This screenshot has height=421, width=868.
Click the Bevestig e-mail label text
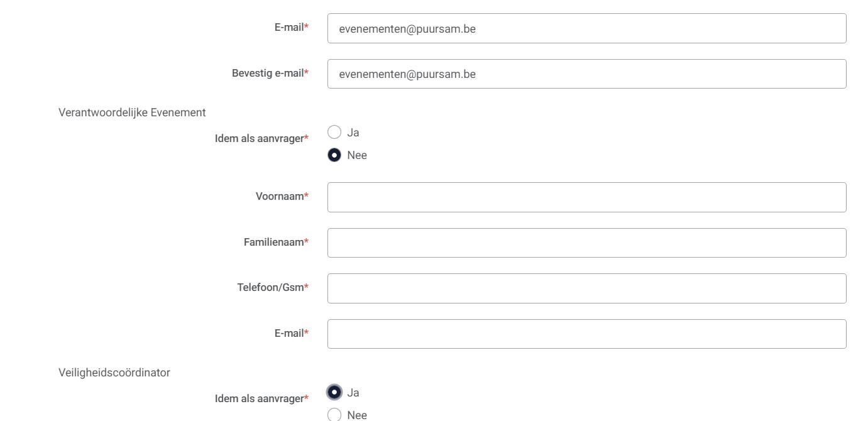click(268, 74)
